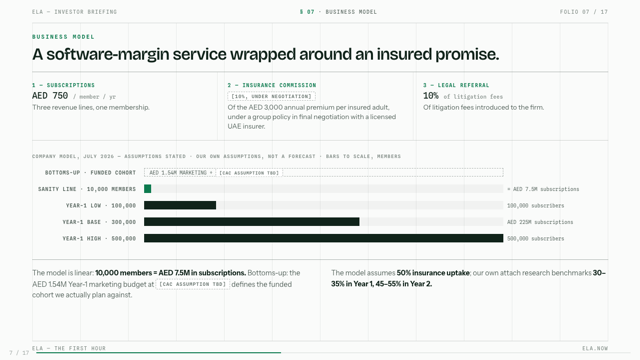640x360 pixels.
Task: Click the 7 / 17 page counter
Action: tap(19, 353)
